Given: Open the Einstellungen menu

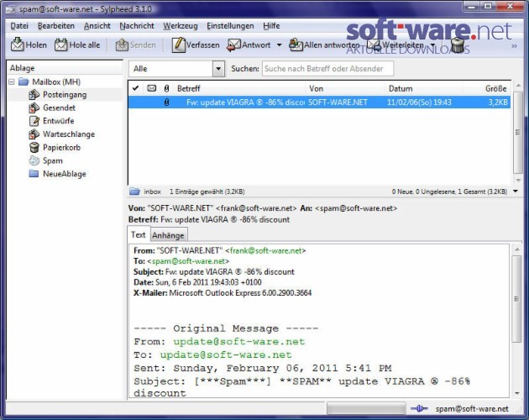Looking at the screenshot, I should [x=230, y=26].
